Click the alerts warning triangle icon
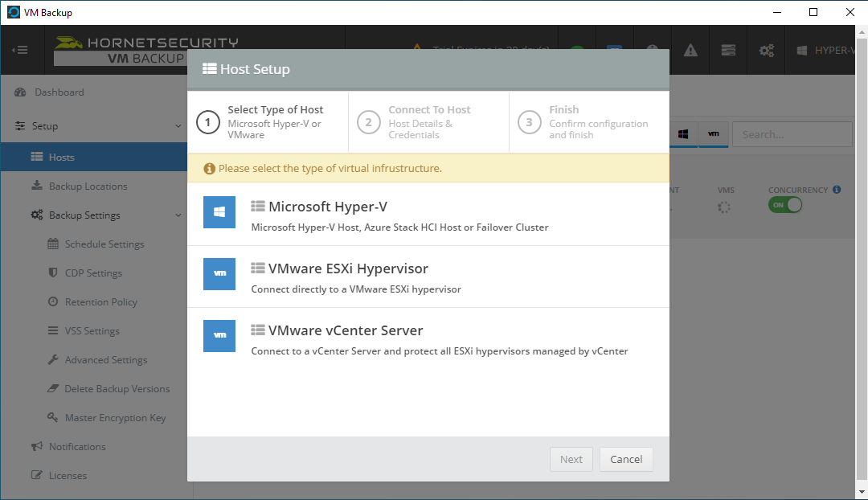 click(x=690, y=49)
